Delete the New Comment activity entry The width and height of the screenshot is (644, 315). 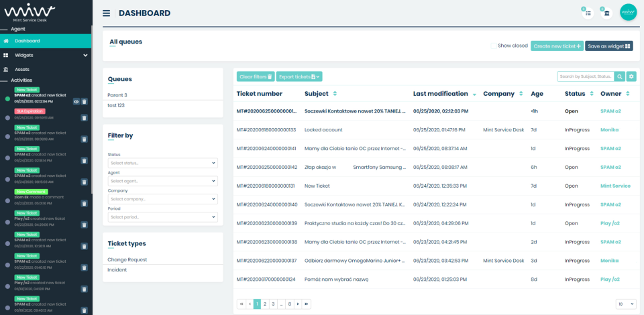click(x=85, y=203)
